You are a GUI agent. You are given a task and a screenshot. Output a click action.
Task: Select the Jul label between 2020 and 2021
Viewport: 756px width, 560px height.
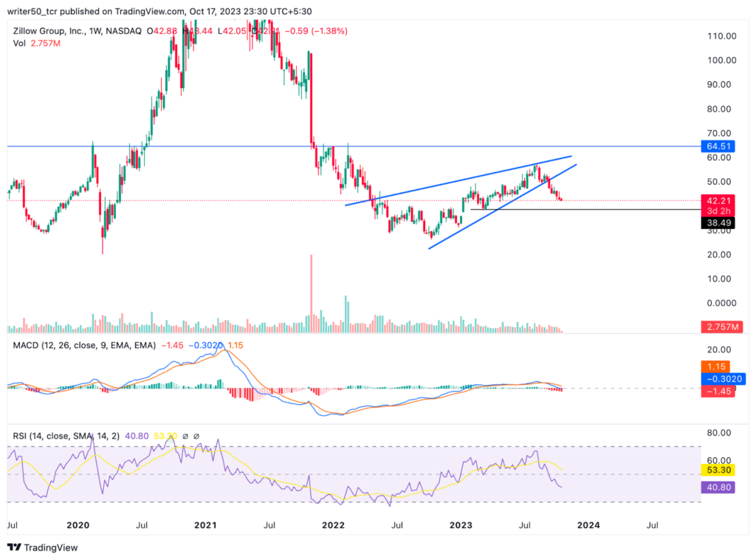[142, 525]
